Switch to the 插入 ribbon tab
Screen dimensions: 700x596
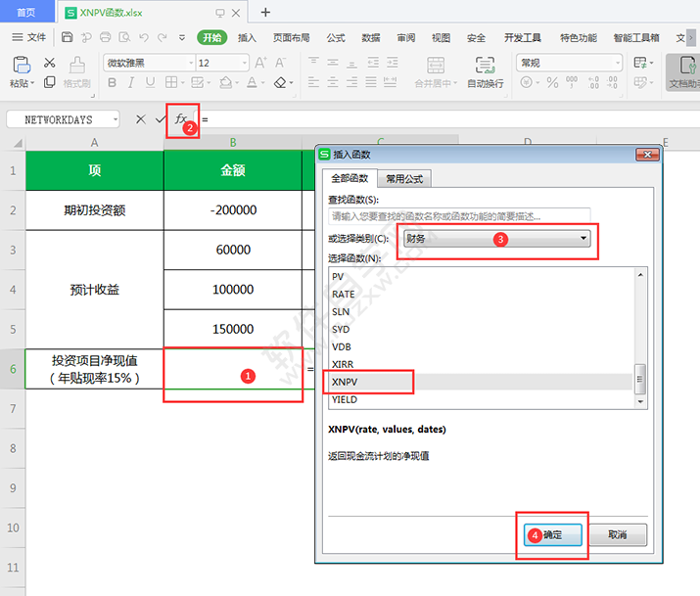pos(247,38)
